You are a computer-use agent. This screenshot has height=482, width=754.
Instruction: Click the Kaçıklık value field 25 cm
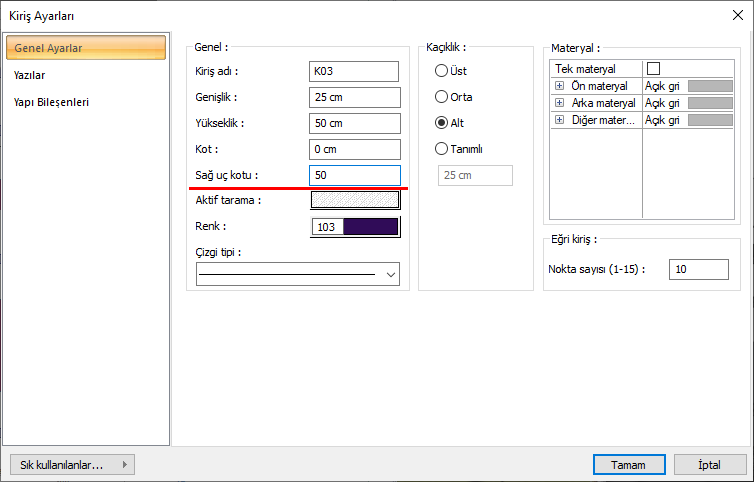(475, 175)
